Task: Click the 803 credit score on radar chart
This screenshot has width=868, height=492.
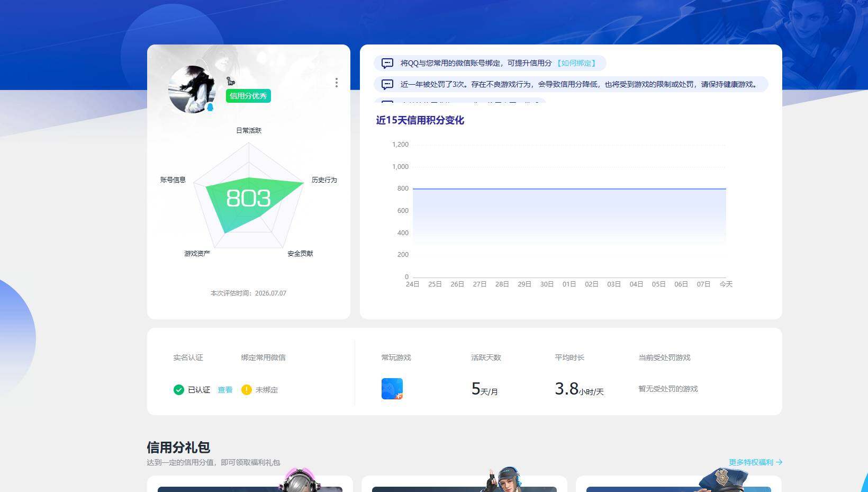Action: tap(248, 199)
